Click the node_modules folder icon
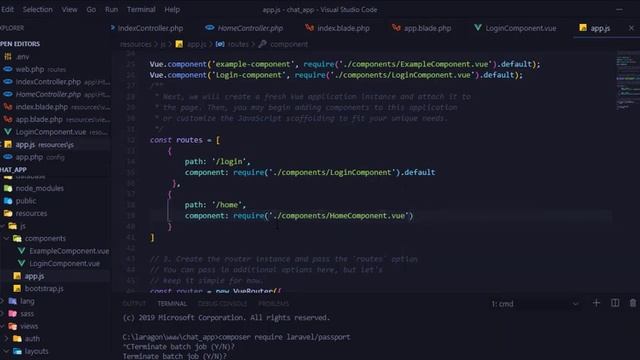640x360 pixels. coord(8,188)
